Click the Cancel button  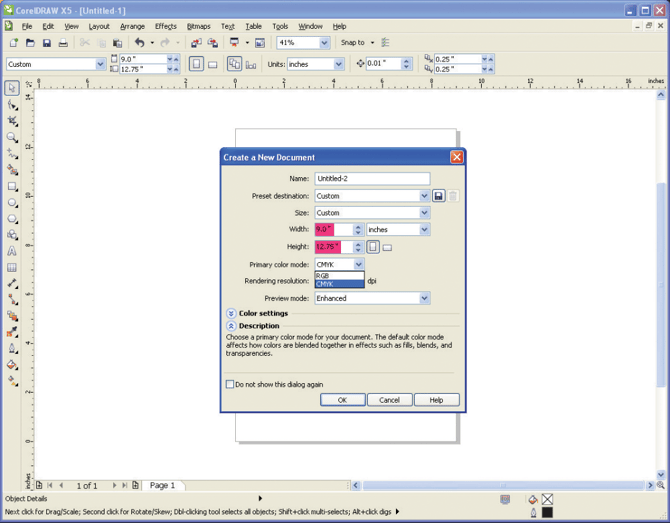tap(390, 400)
